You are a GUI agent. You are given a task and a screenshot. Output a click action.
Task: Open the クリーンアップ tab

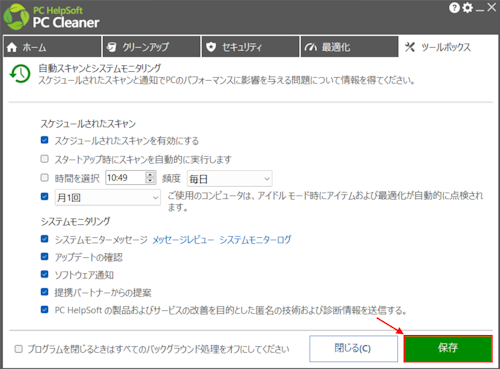(151, 47)
